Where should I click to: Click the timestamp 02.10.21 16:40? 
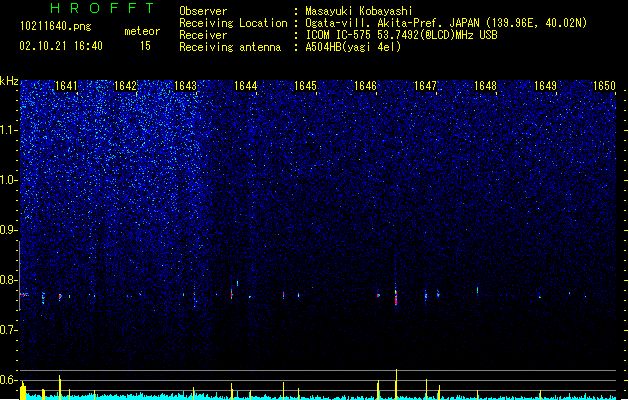click(x=61, y=46)
